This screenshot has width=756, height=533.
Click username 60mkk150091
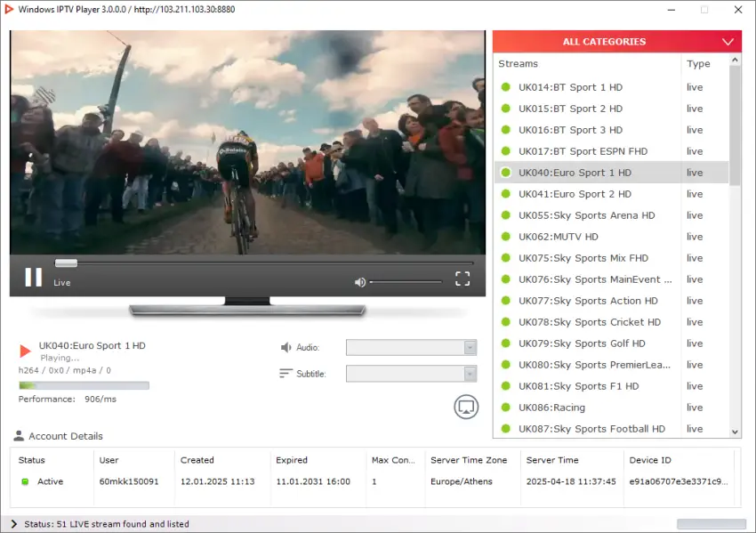[129, 481]
